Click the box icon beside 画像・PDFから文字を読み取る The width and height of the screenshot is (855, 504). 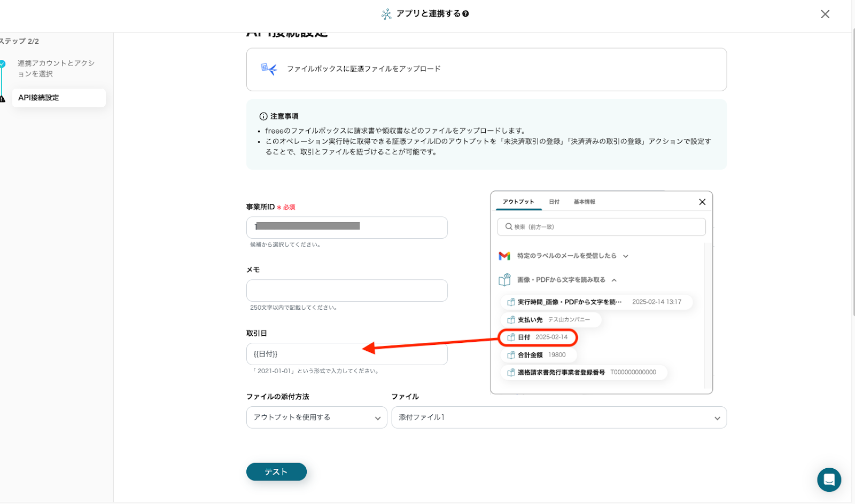coord(504,280)
